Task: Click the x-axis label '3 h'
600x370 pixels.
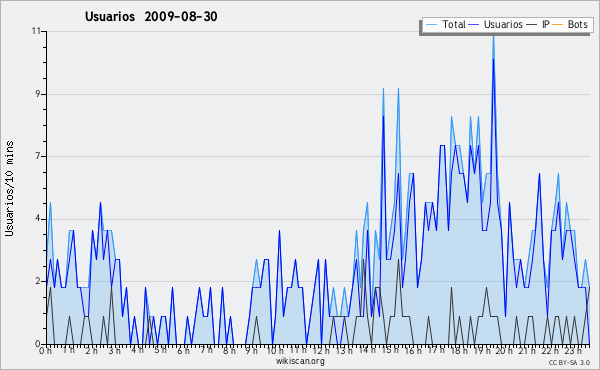Action: point(114,351)
